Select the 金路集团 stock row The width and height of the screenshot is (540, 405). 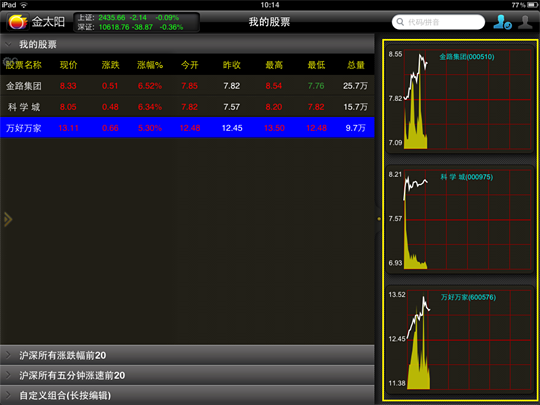click(x=187, y=86)
